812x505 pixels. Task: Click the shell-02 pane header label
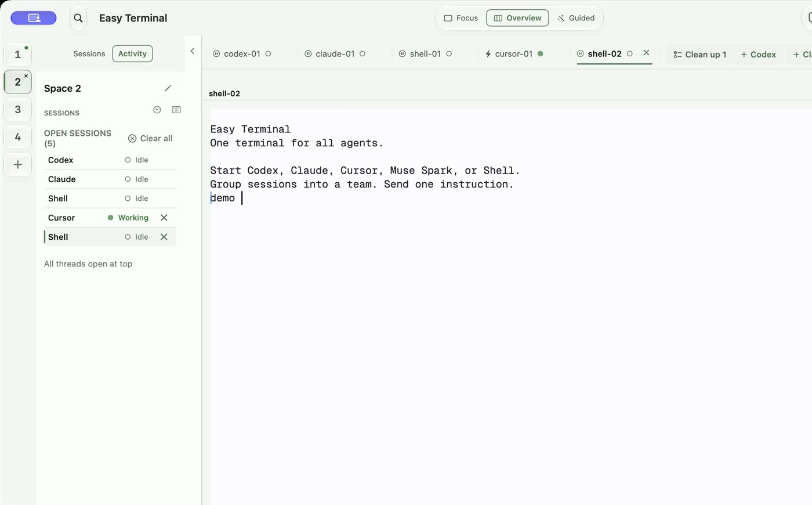[224, 93]
